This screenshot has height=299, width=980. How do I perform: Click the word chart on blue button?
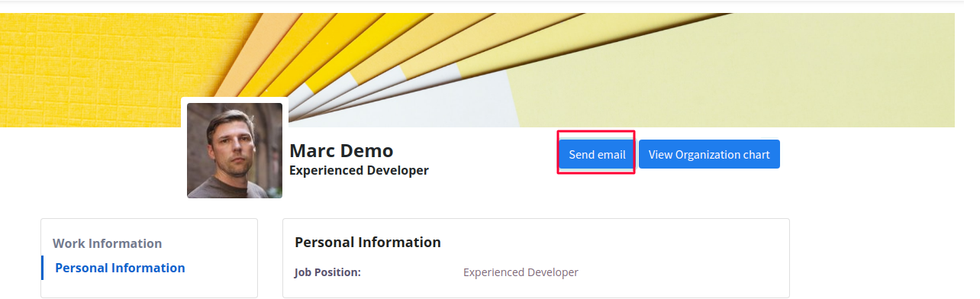(756, 154)
